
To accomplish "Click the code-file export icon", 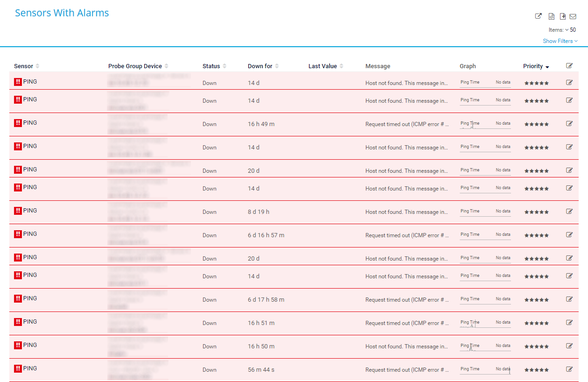I will 551,16.
